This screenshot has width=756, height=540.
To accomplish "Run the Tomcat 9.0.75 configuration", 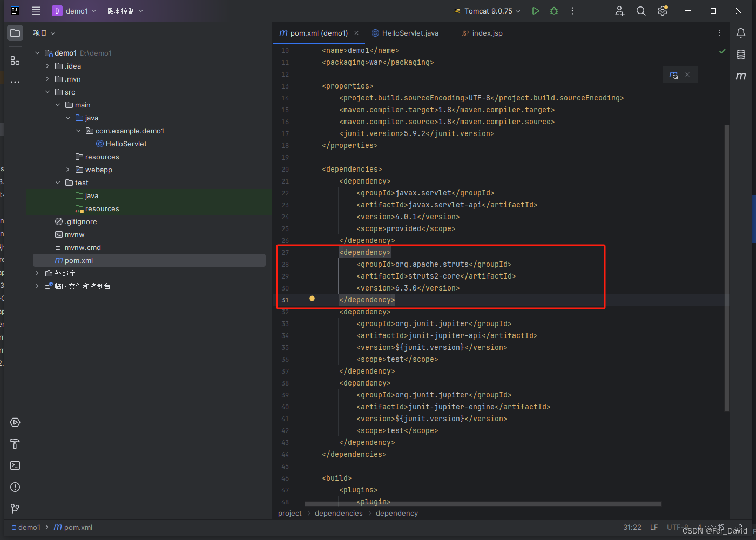I will pyautogui.click(x=535, y=11).
